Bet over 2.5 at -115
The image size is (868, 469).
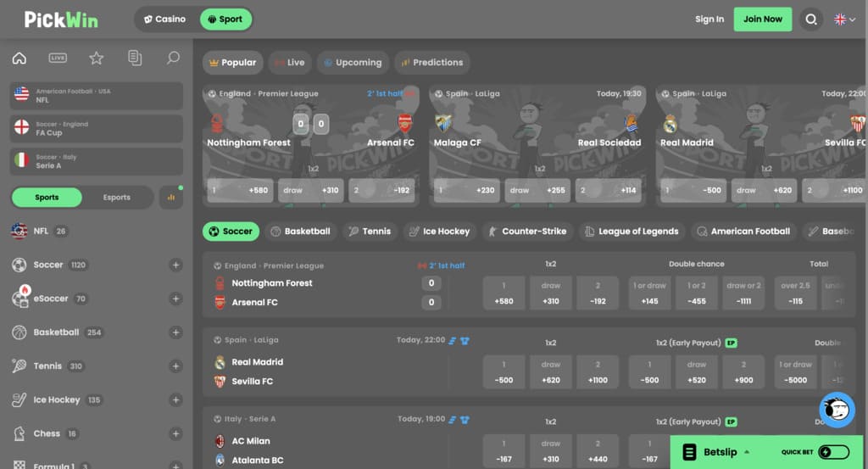pyautogui.click(x=795, y=293)
